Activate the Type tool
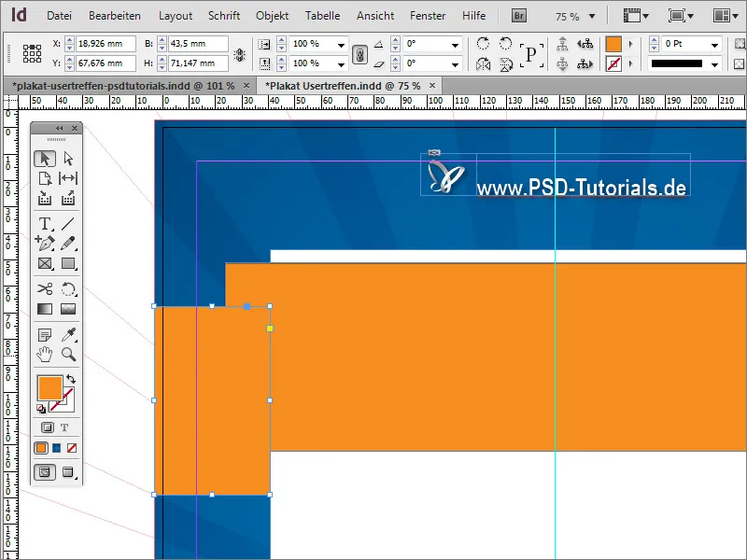Image resolution: width=747 pixels, height=560 pixels. click(x=45, y=224)
